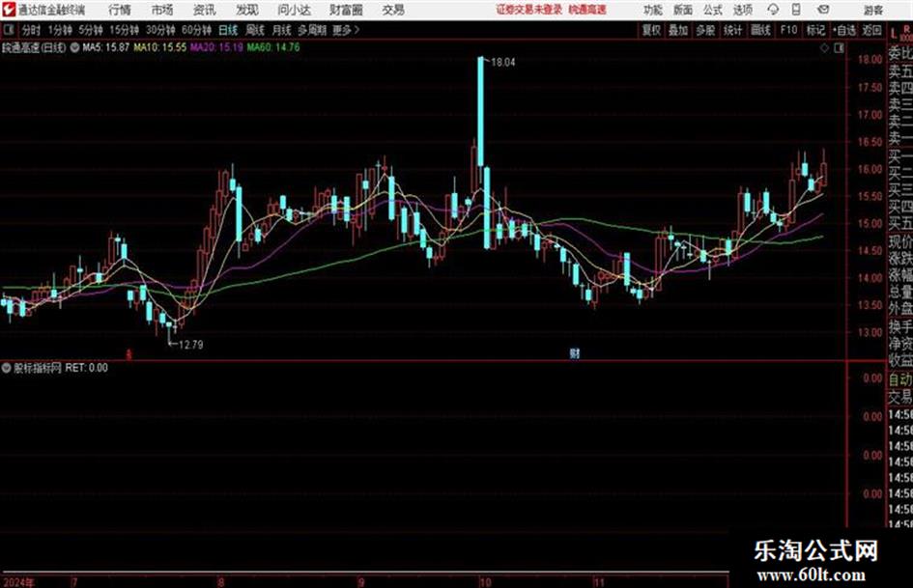Open the 财富圈 menu
The width and height of the screenshot is (913, 588).
coord(346,10)
